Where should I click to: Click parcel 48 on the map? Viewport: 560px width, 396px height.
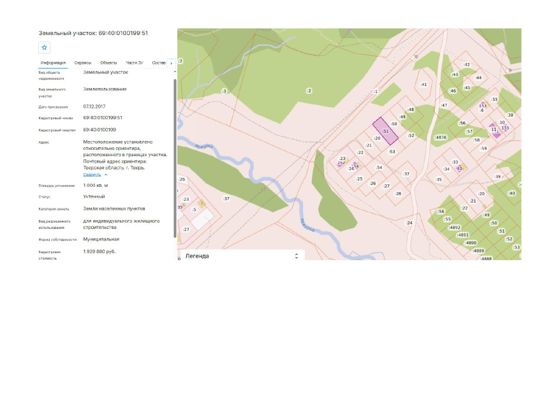pos(411,110)
